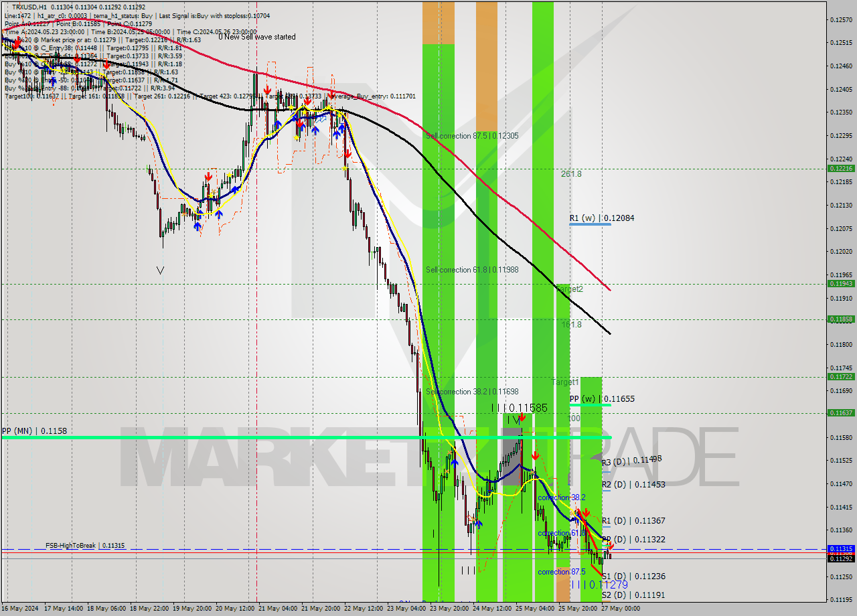The height and width of the screenshot is (616, 857).
Task: Click the green 0.11637 price axis marker
Action: (x=841, y=412)
